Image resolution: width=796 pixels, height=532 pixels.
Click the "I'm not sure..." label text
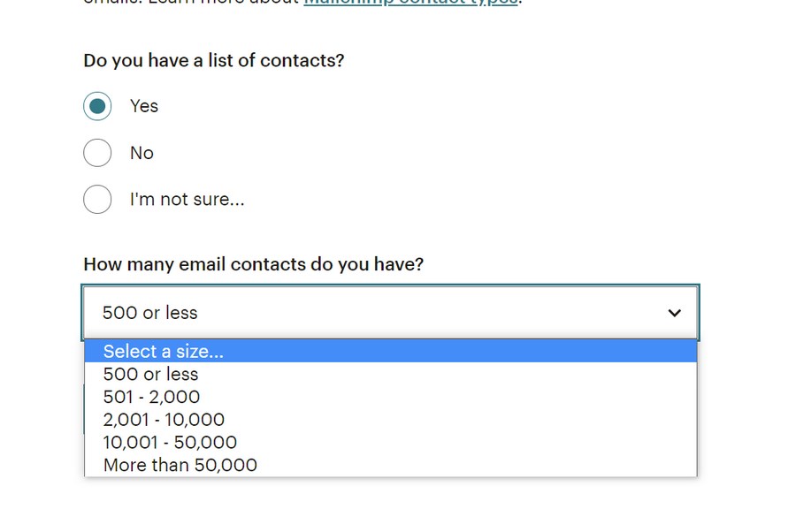point(187,200)
